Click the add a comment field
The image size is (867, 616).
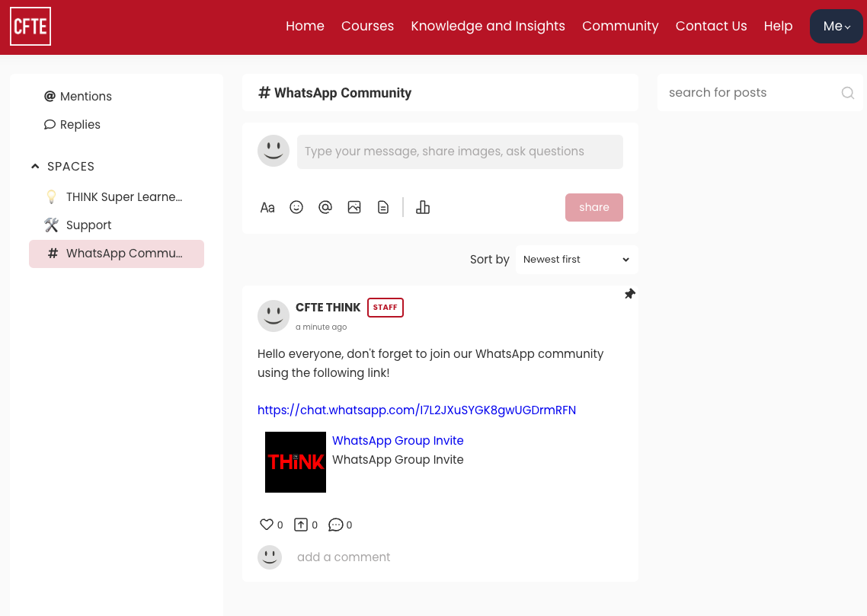pos(344,557)
